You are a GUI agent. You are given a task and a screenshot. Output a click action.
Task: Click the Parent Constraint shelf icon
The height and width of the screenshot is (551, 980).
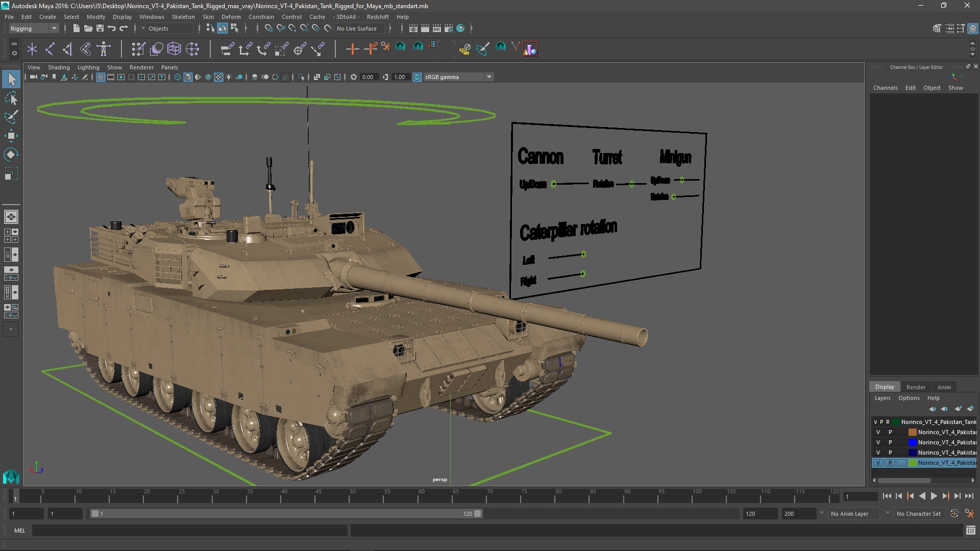click(227, 49)
